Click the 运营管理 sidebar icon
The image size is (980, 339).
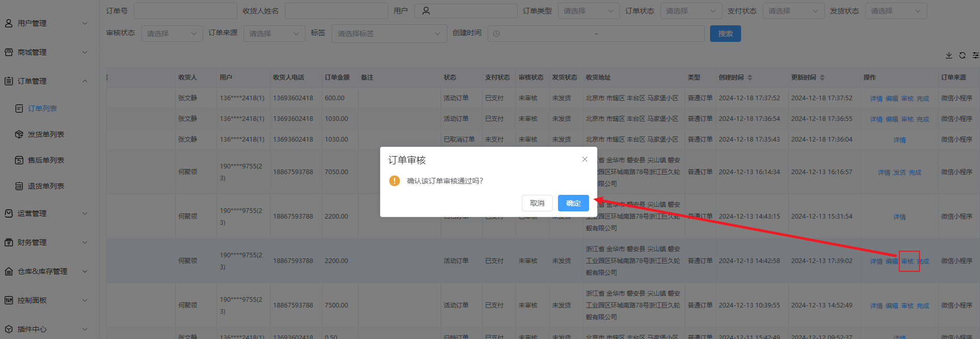9,213
